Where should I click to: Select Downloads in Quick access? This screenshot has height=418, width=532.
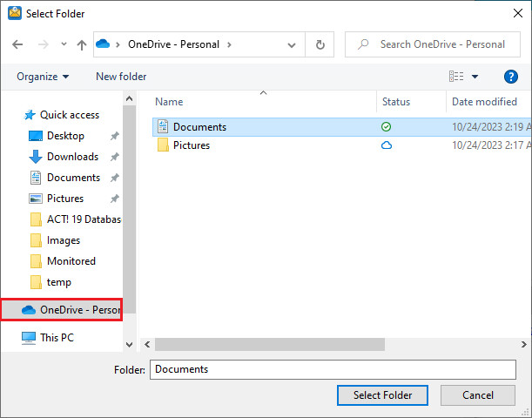[72, 157]
